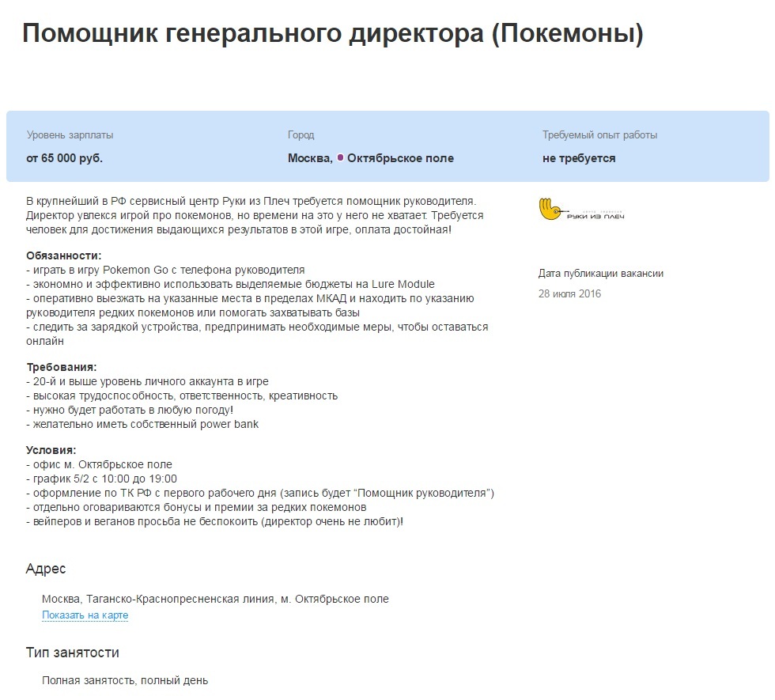Viewport: 775px width, 700px height.
Task: Click the line about playing Pokemon Go
Action: (x=165, y=270)
